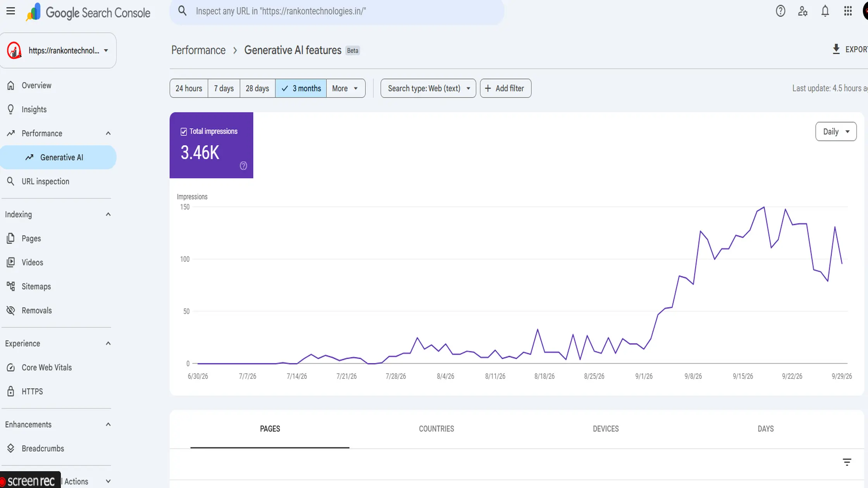The height and width of the screenshot is (488, 868).
Task: Open Generative AI in sidebar
Action: coord(58,157)
